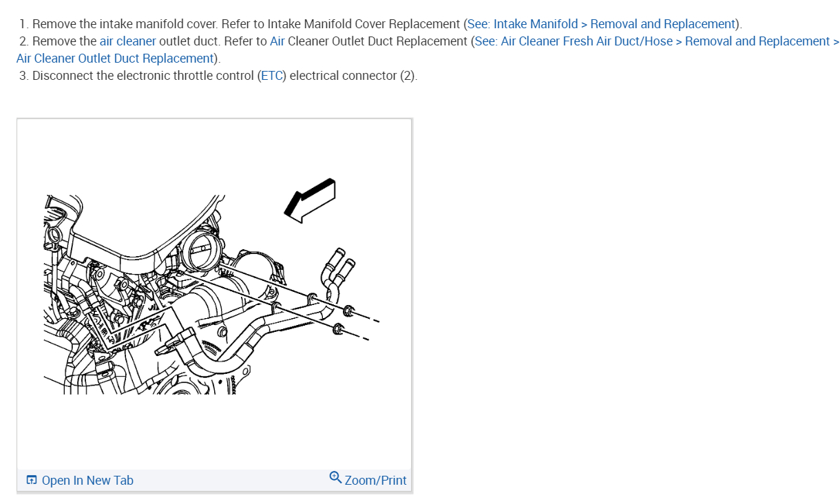Click the upper nut on the dashed line
Screen dimensions: 840x504
pos(348,311)
